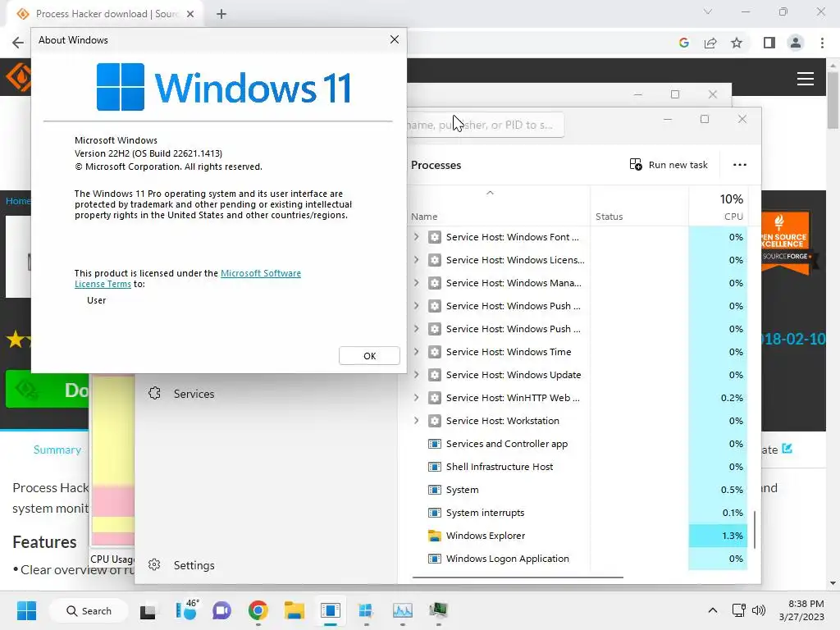Click the Settings gear icon in sidebar
The height and width of the screenshot is (630, 840).
(x=154, y=564)
